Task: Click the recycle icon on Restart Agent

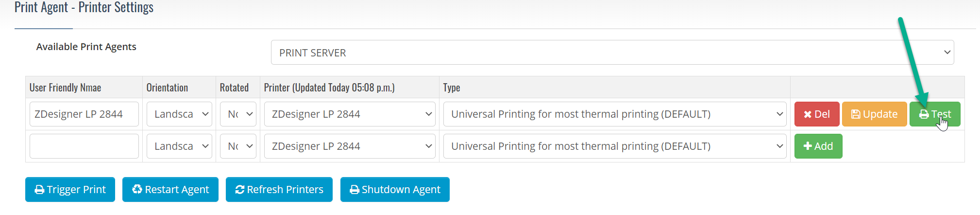Action: click(137, 189)
